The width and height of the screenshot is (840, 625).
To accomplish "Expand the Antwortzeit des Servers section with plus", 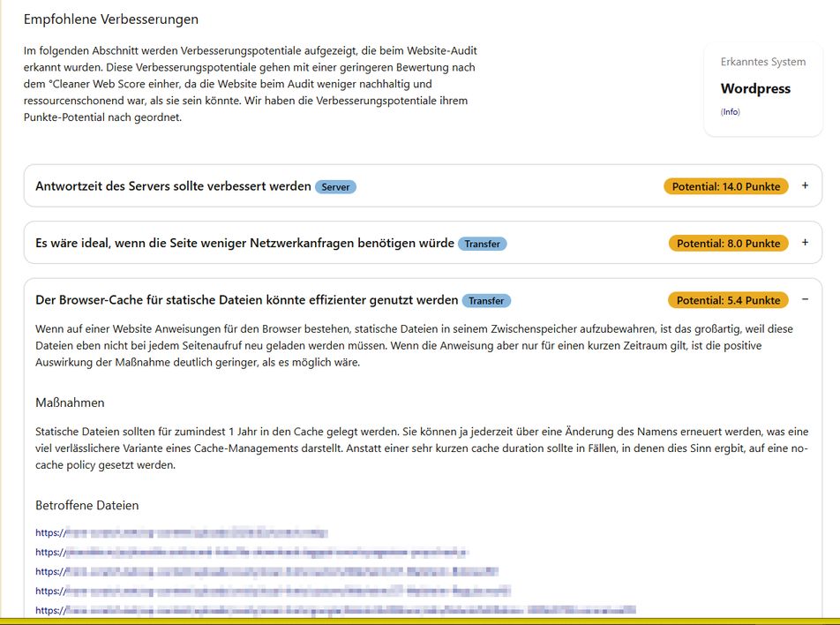I will (x=805, y=185).
